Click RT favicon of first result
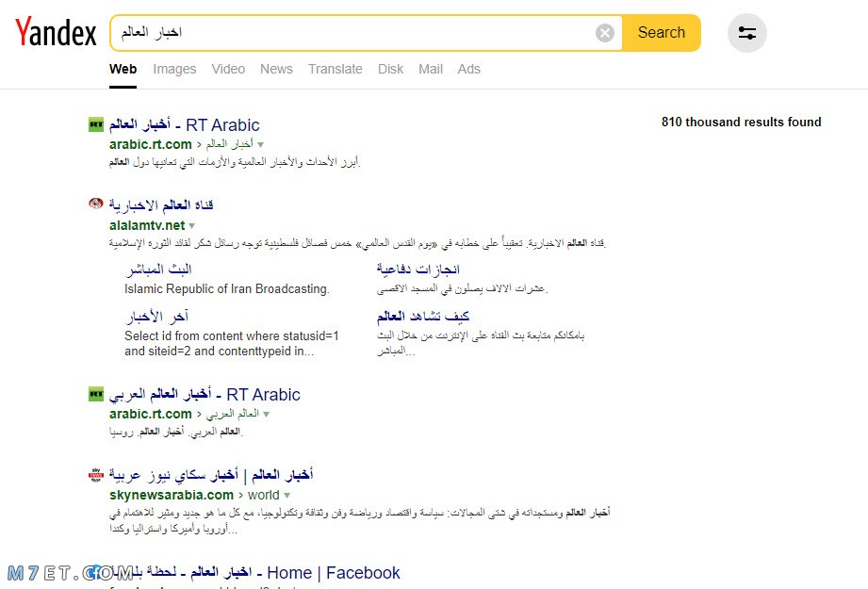 pos(96,125)
